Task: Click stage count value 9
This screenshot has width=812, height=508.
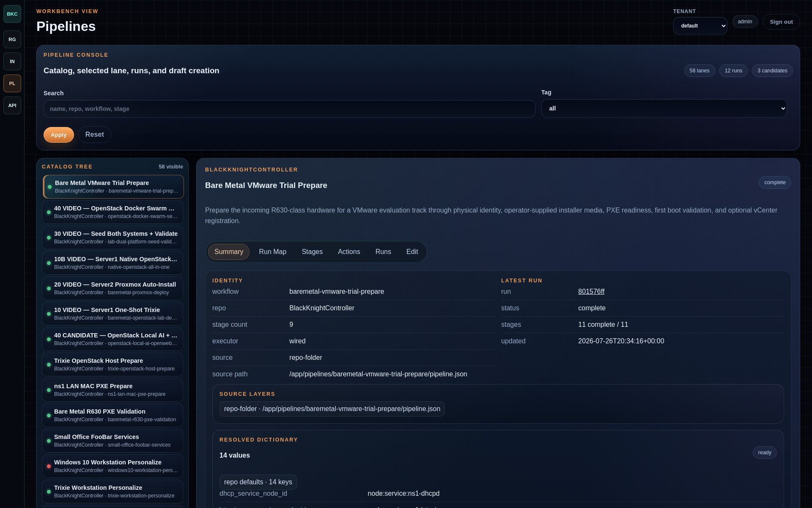Action: (291, 325)
